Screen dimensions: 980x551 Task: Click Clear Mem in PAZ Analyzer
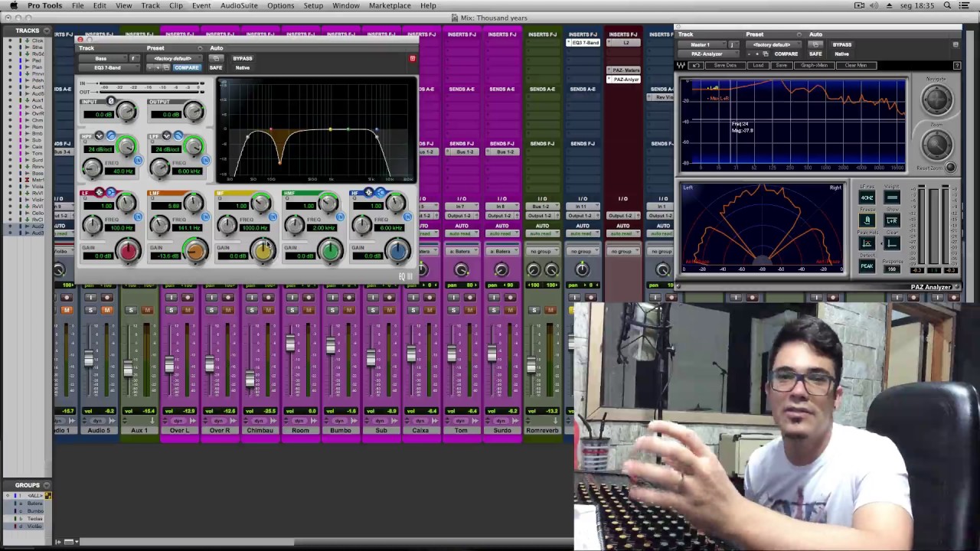pos(856,65)
